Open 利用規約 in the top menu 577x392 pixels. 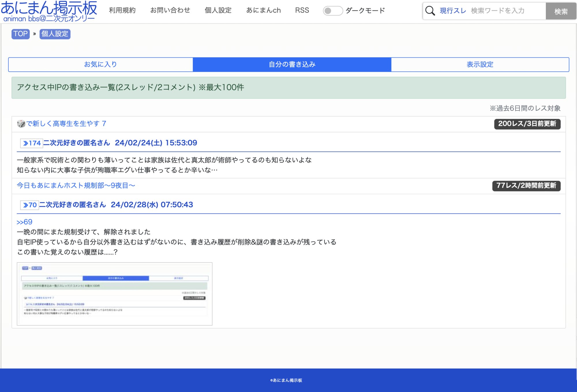(122, 10)
